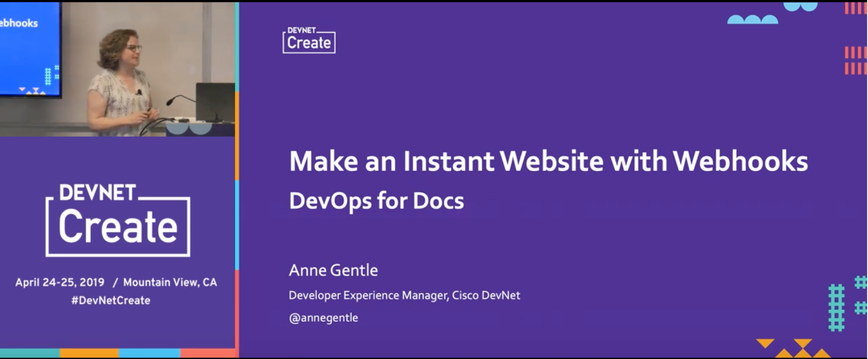The image size is (868, 359).
Task: Click the April 24-25, 2019 date text
Action: pos(60,282)
